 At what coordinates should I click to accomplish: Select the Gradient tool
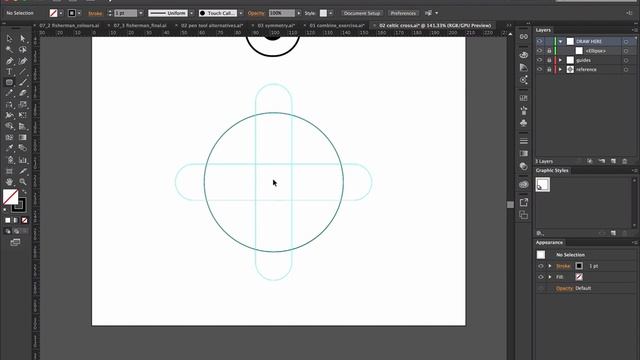click(x=23, y=138)
